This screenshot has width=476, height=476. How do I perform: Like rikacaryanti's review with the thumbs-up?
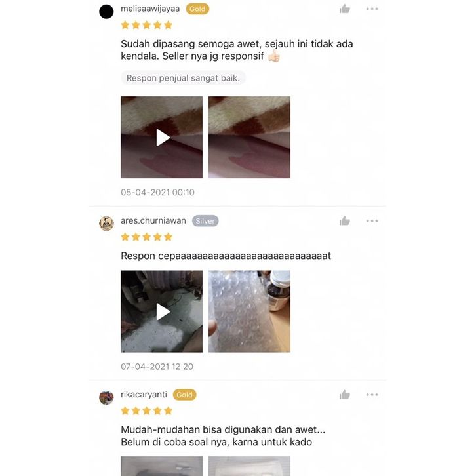[345, 395]
